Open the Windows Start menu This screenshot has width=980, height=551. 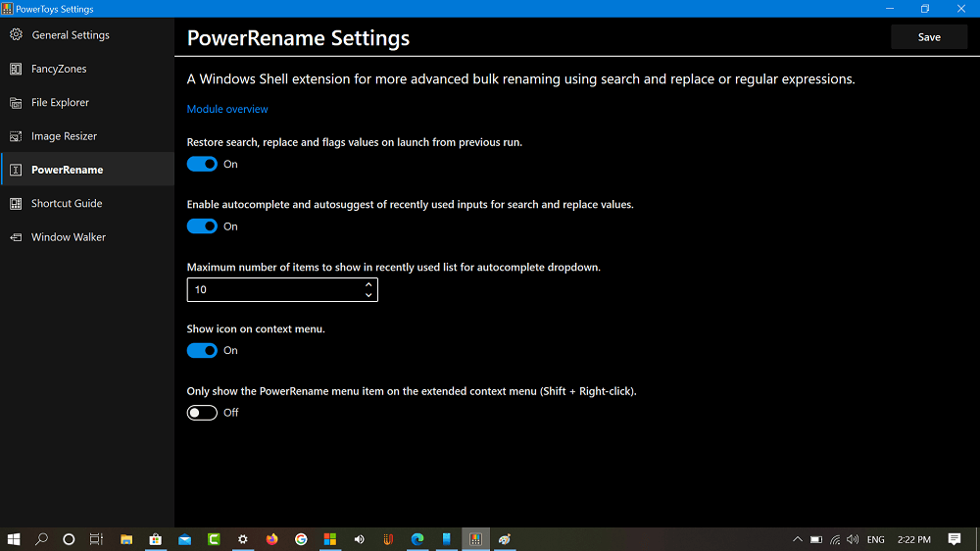tap(14, 539)
